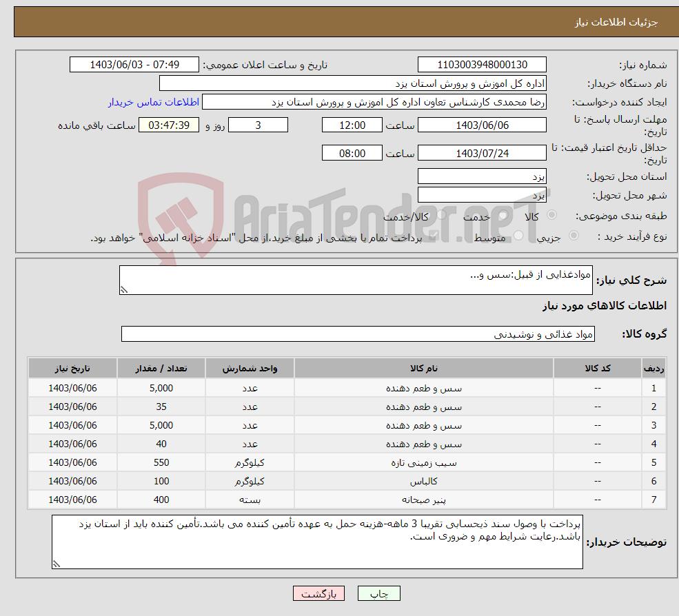Click resize handle of buyer notes box
The height and width of the screenshot is (616, 679).
(57, 564)
